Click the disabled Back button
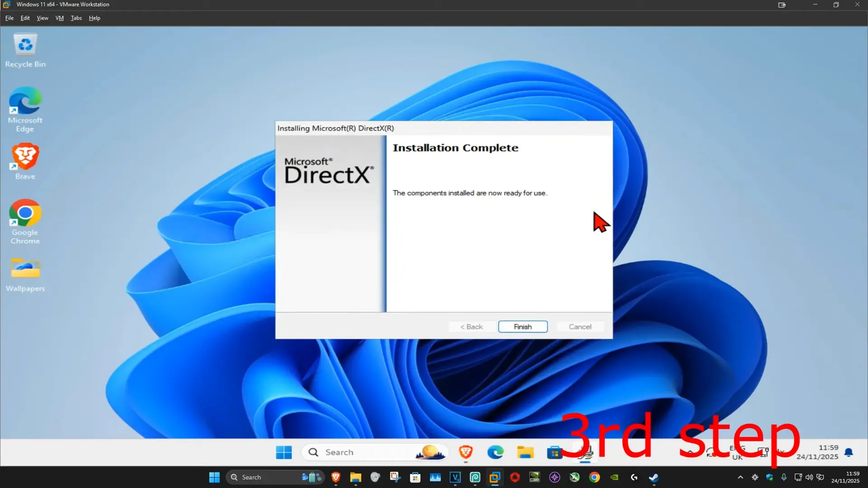This screenshot has width=868, height=488. coord(472,327)
